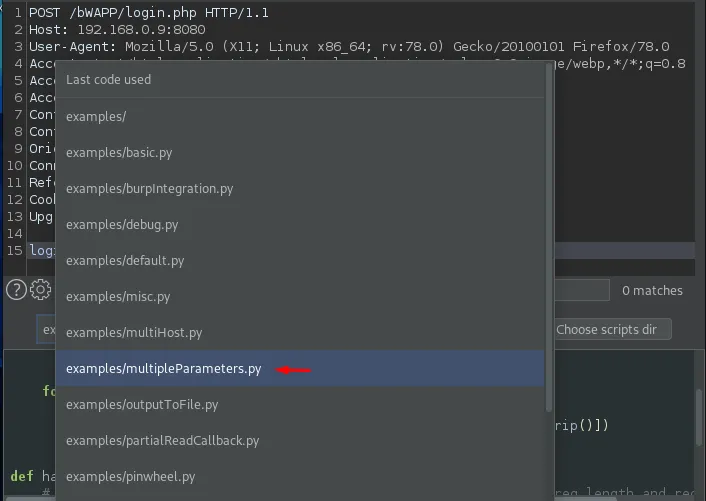The image size is (706, 501).
Task: Click the help question mark icon
Action: 15,290
